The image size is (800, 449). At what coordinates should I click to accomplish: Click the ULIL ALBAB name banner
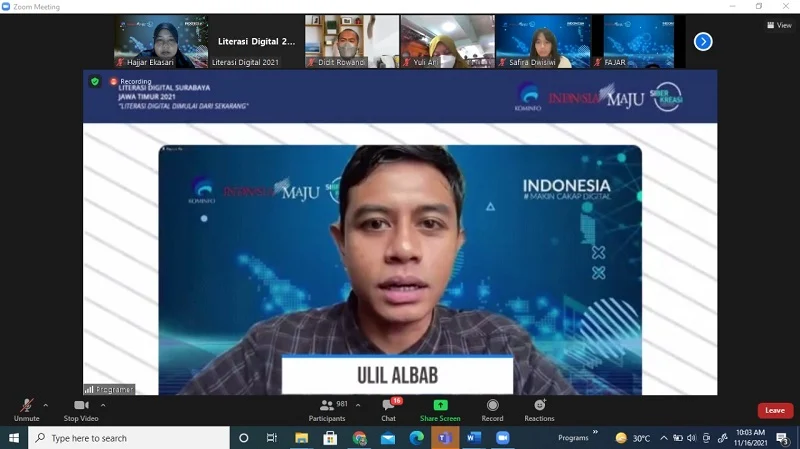[397, 375]
